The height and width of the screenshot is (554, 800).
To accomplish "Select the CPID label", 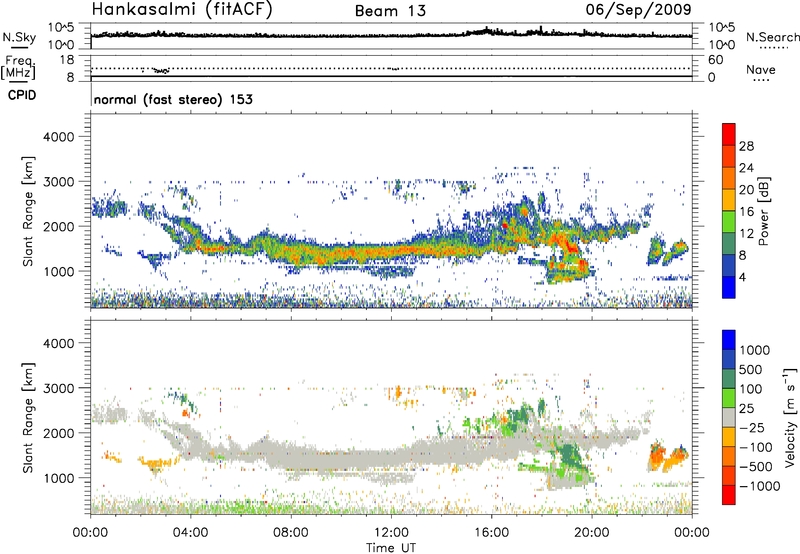I will 21,95.
